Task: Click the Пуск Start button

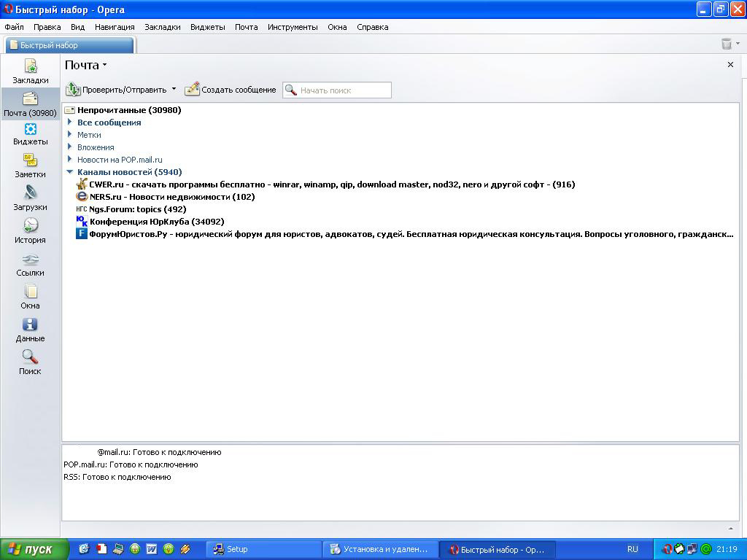Action: pos(34,549)
